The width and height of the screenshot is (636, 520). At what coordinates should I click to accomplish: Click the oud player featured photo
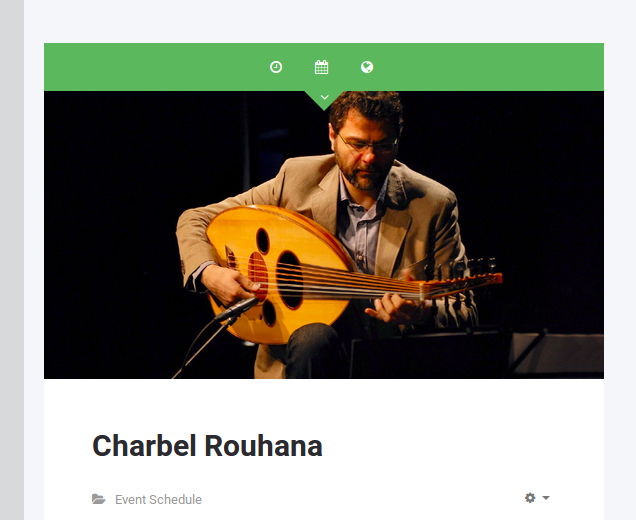coord(324,235)
